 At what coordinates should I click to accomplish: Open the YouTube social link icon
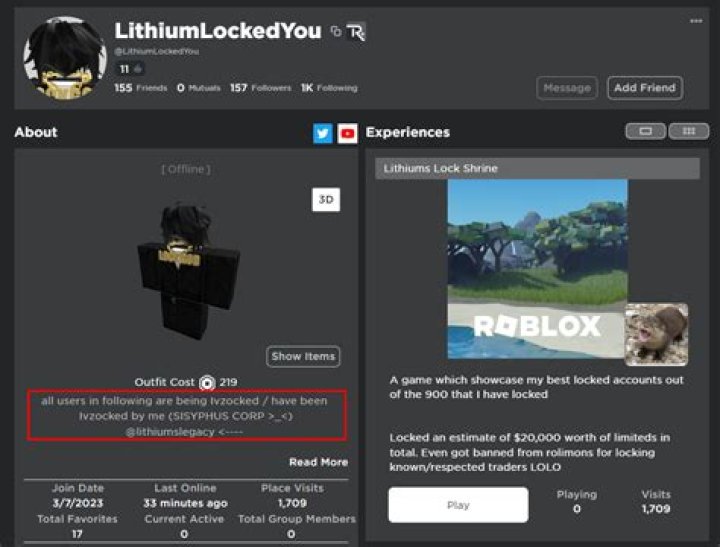click(x=347, y=133)
